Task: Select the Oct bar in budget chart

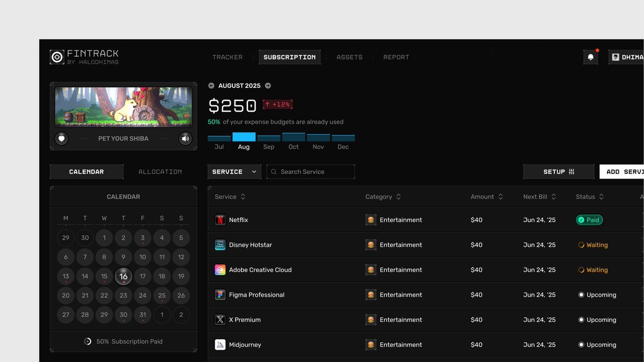Action: (294, 137)
